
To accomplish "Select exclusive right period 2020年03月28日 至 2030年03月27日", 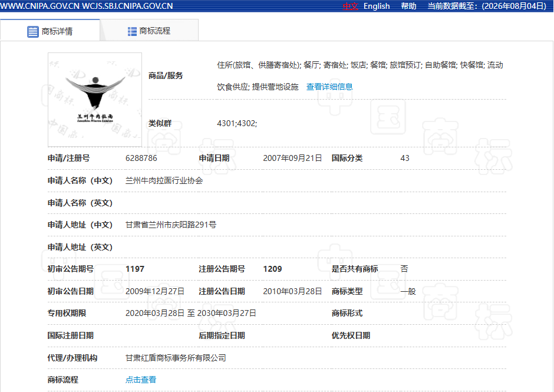I will tap(191, 313).
